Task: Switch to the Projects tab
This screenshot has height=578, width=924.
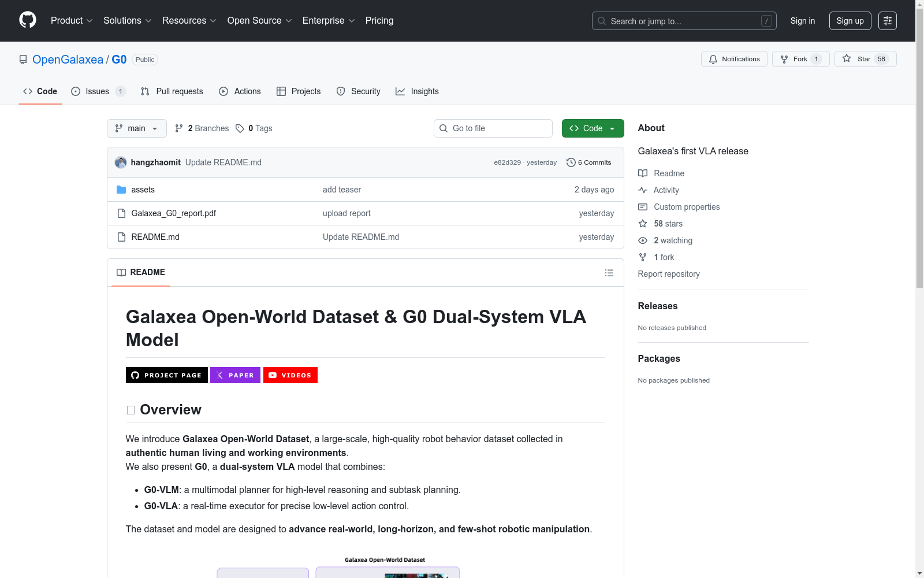Action: (x=299, y=91)
